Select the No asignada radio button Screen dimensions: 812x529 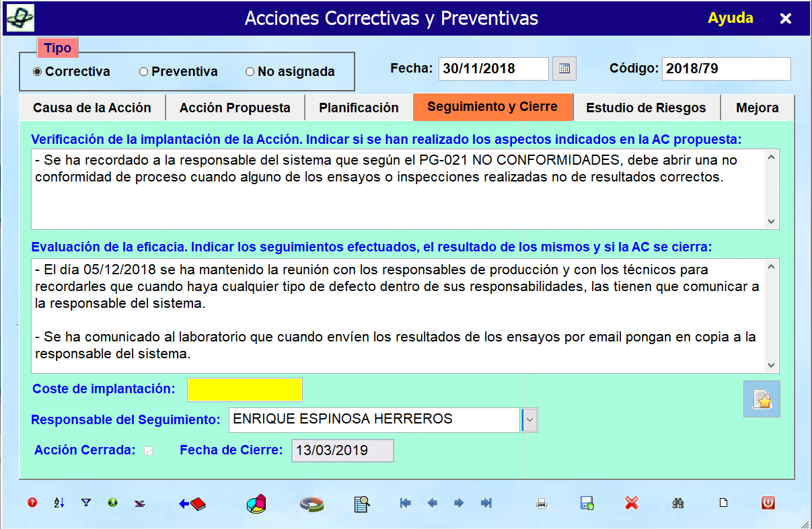click(x=250, y=71)
